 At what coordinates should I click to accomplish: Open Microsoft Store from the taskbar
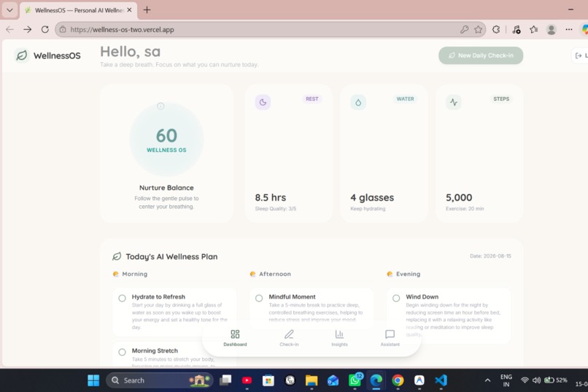pyautogui.click(x=268, y=380)
